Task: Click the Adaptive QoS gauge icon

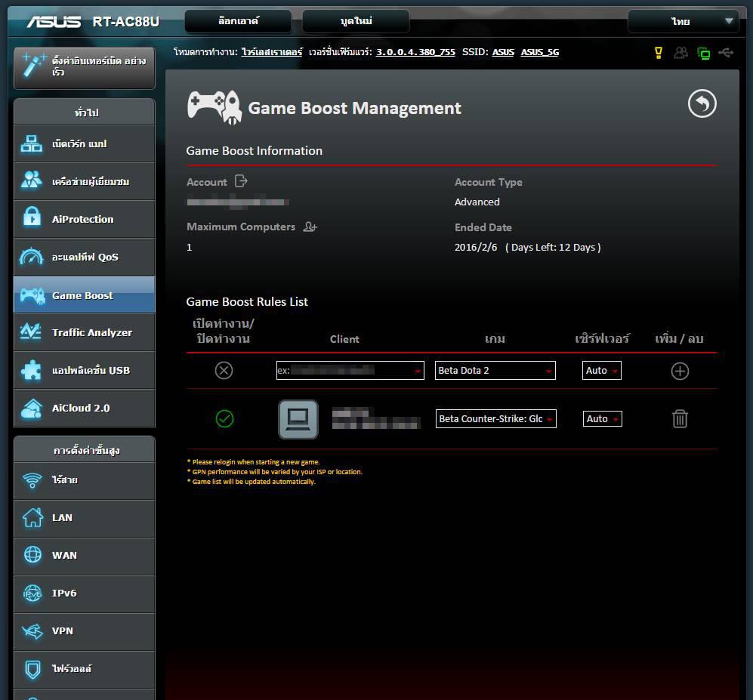Action: pyautogui.click(x=32, y=257)
